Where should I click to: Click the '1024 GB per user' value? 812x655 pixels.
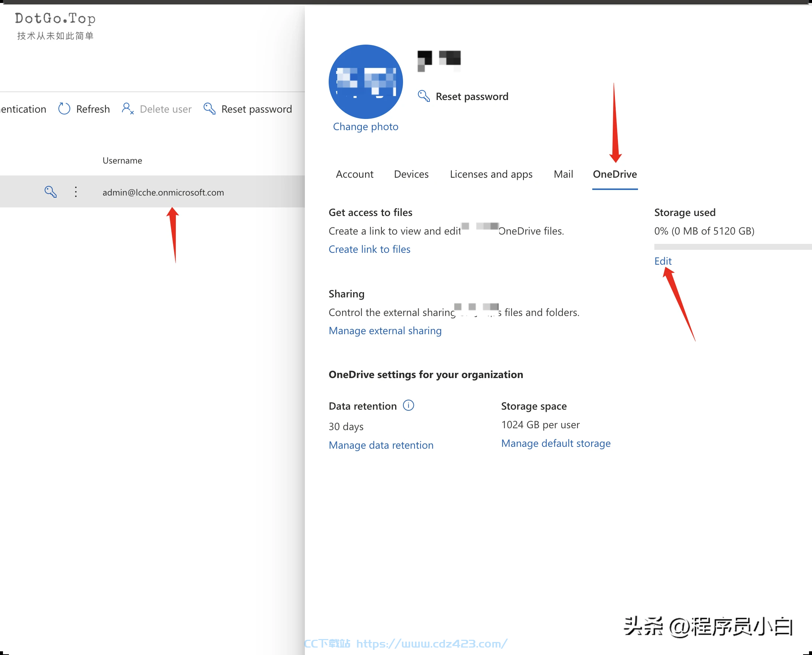[540, 425]
